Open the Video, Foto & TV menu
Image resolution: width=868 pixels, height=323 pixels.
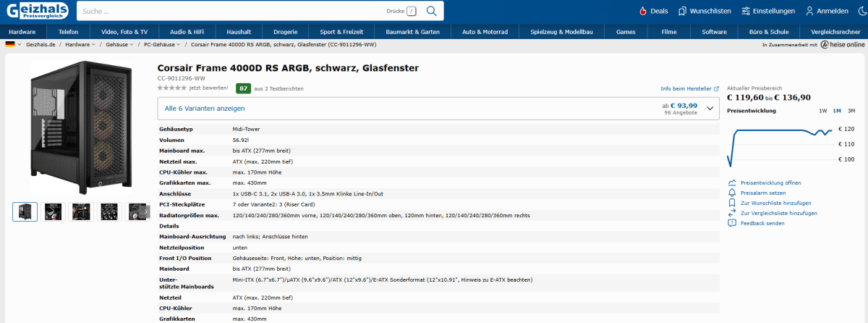(124, 32)
